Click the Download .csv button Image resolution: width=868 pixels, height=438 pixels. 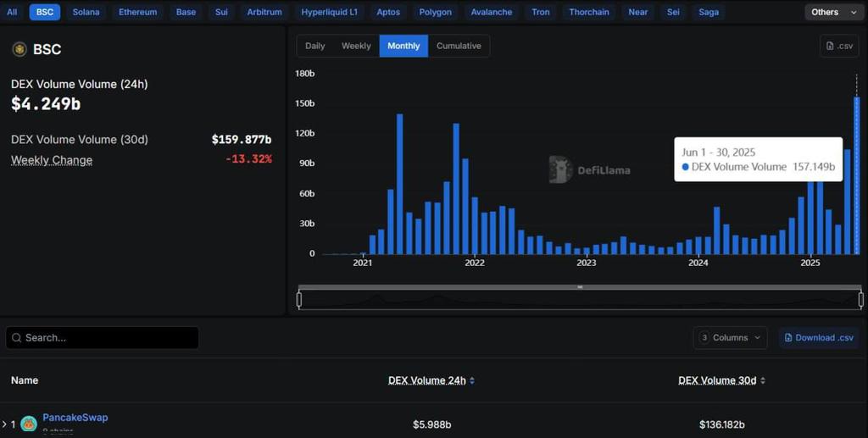pos(819,338)
